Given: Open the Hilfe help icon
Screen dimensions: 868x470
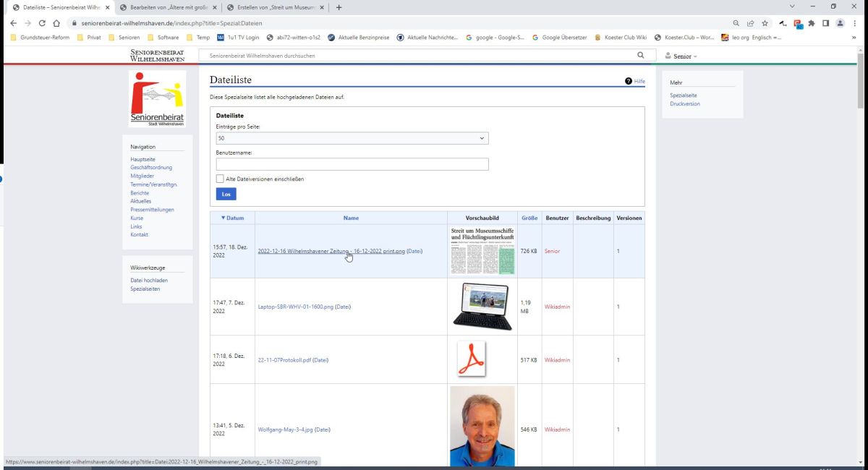Looking at the screenshot, I should (x=629, y=81).
